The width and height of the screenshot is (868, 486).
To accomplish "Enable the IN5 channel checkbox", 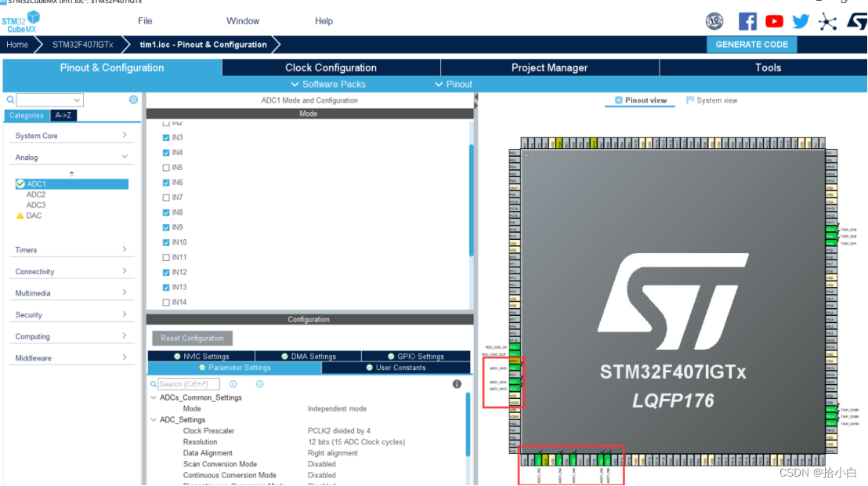I will coord(168,167).
